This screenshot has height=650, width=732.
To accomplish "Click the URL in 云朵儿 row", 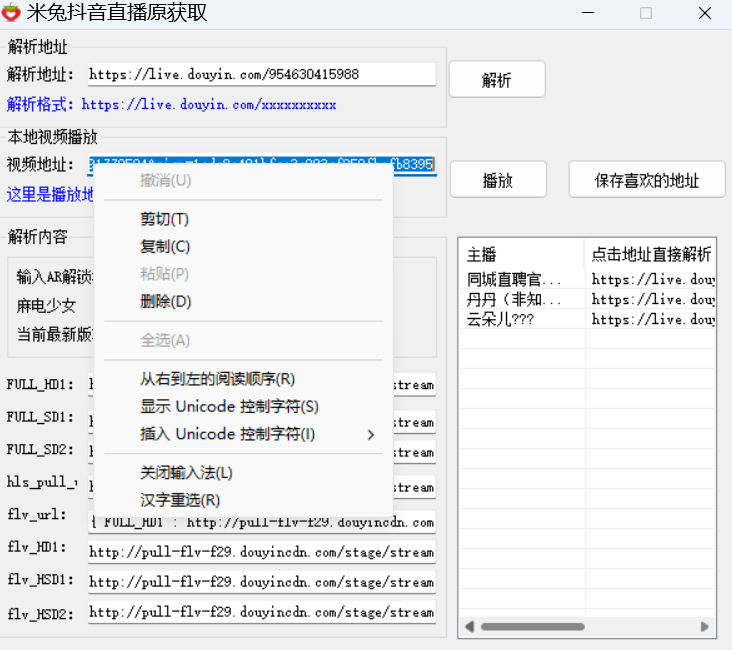I will click(653, 319).
